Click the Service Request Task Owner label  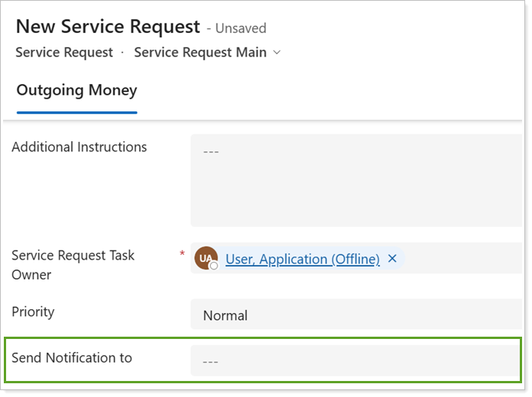[x=73, y=264]
